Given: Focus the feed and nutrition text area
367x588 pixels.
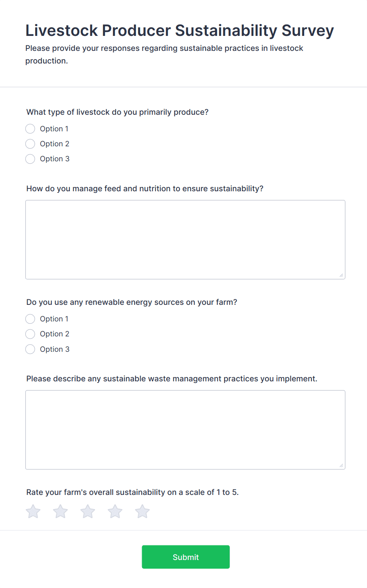Looking at the screenshot, I should 185,239.
